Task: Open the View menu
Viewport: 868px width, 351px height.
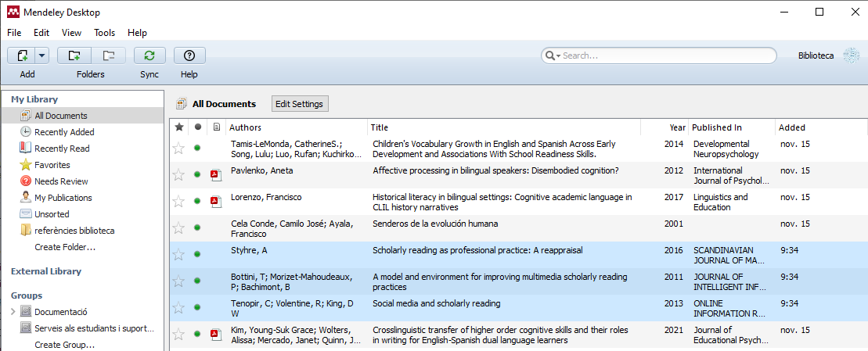Action: 71,33
